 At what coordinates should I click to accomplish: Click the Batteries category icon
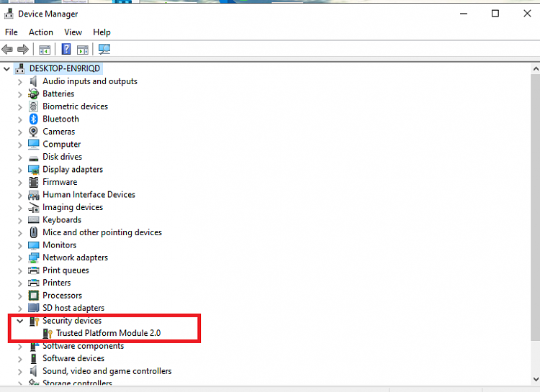point(33,94)
